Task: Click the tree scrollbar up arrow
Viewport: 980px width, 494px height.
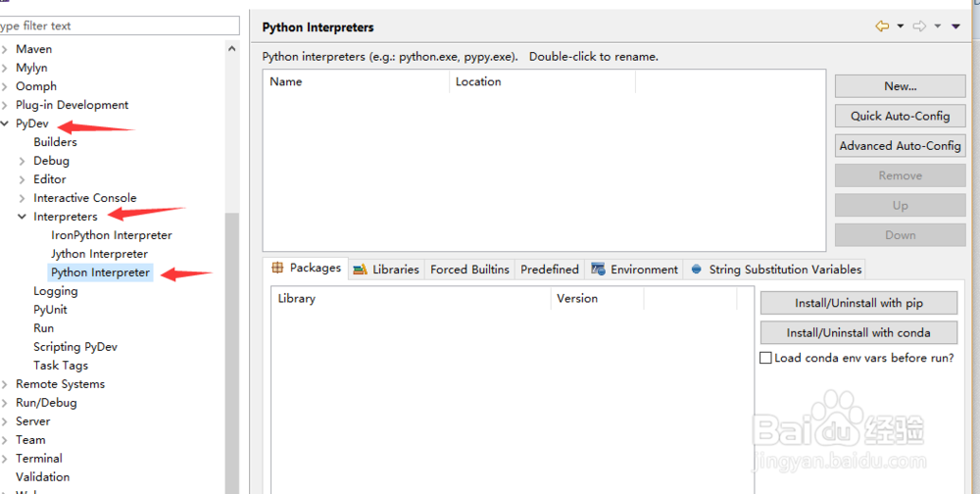Action: pyautogui.click(x=232, y=48)
